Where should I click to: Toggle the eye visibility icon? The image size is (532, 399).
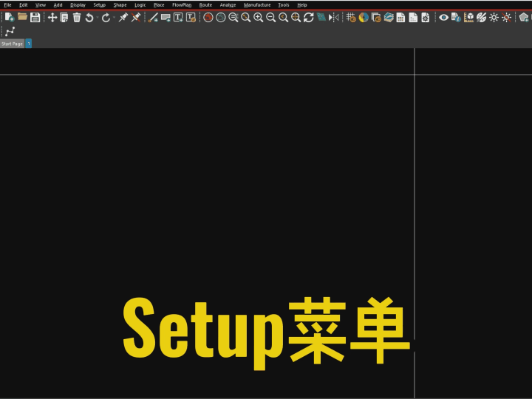click(443, 17)
